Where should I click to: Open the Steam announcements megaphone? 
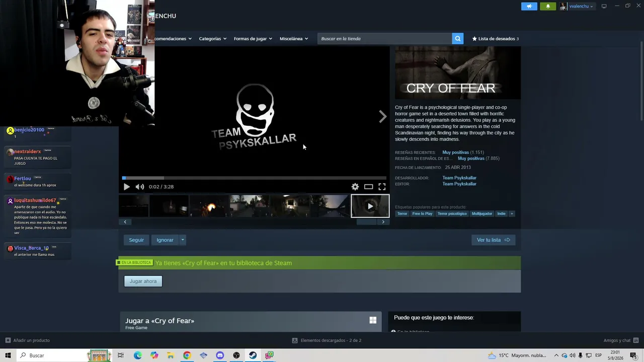pos(529,6)
